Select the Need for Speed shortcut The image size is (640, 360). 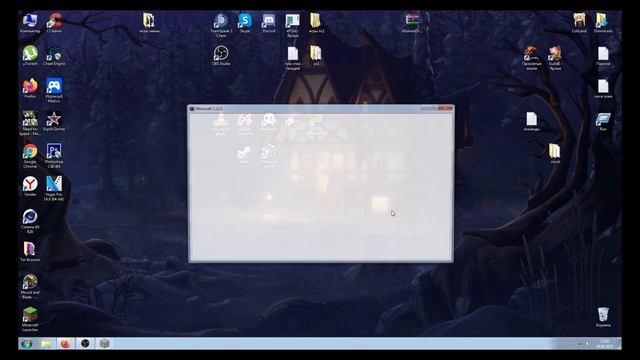pos(30,123)
